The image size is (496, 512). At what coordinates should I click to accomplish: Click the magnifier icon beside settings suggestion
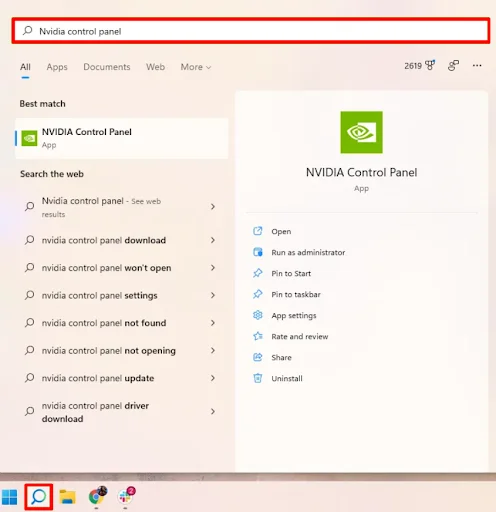pos(29,295)
